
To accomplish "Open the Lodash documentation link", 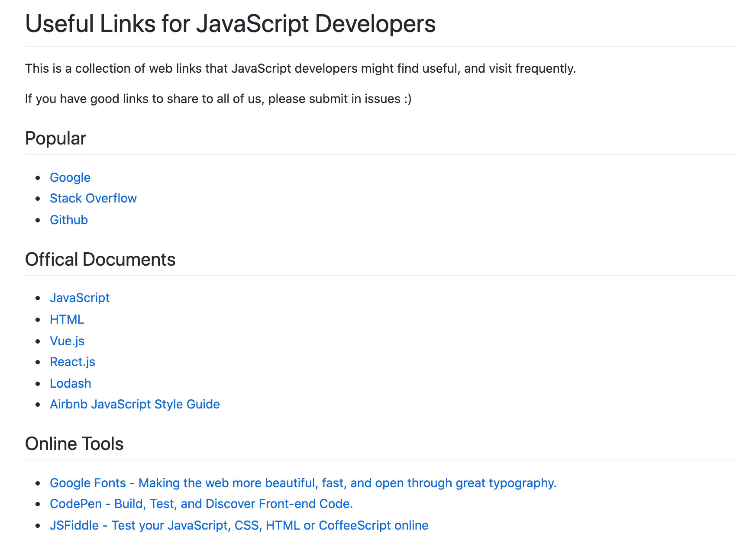I will pyautogui.click(x=71, y=383).
